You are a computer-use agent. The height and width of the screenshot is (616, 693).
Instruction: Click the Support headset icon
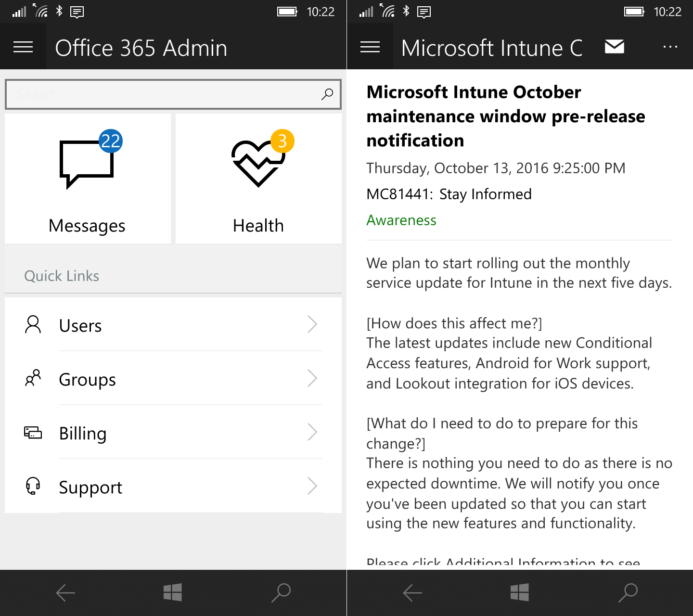pyautogui.click(x=33, y=486)
